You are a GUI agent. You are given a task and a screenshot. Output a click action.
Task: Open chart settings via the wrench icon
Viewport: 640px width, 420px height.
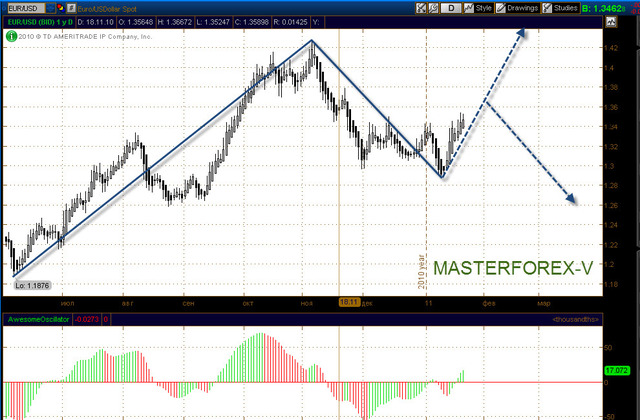pyautogui.click(x=433, y=8)
